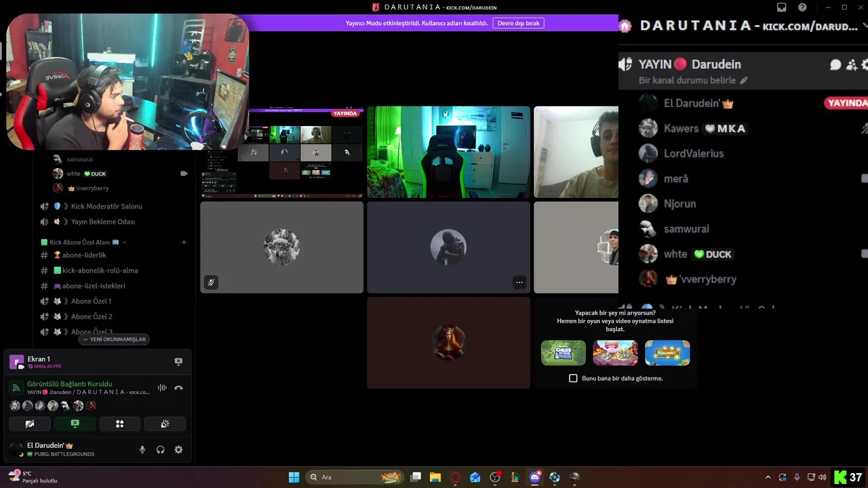Viewport: 868px width, 488px height.
Task: Show hidden system tray icons
Action: [x=768, y=477]
